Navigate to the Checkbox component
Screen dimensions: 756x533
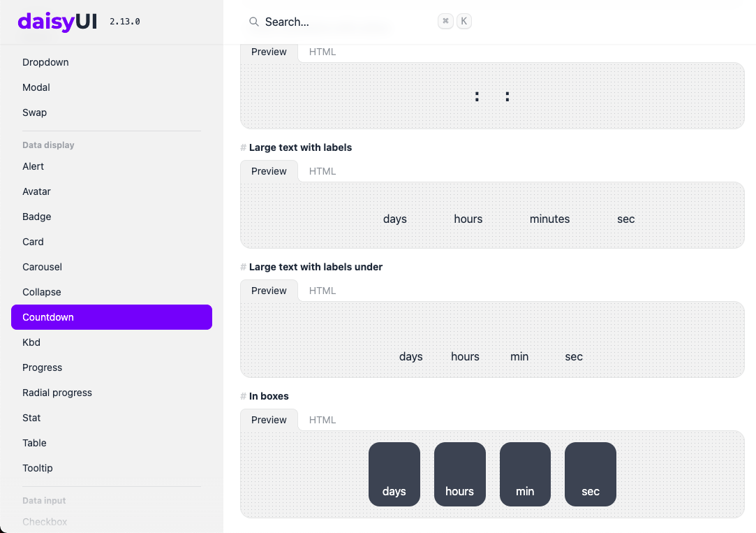pyautogui.click(x=45, y=522)
